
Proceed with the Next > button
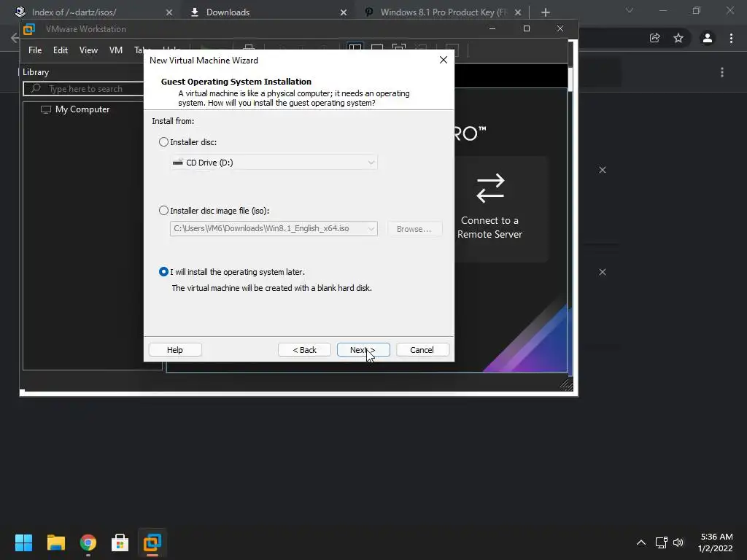(363, 350)
